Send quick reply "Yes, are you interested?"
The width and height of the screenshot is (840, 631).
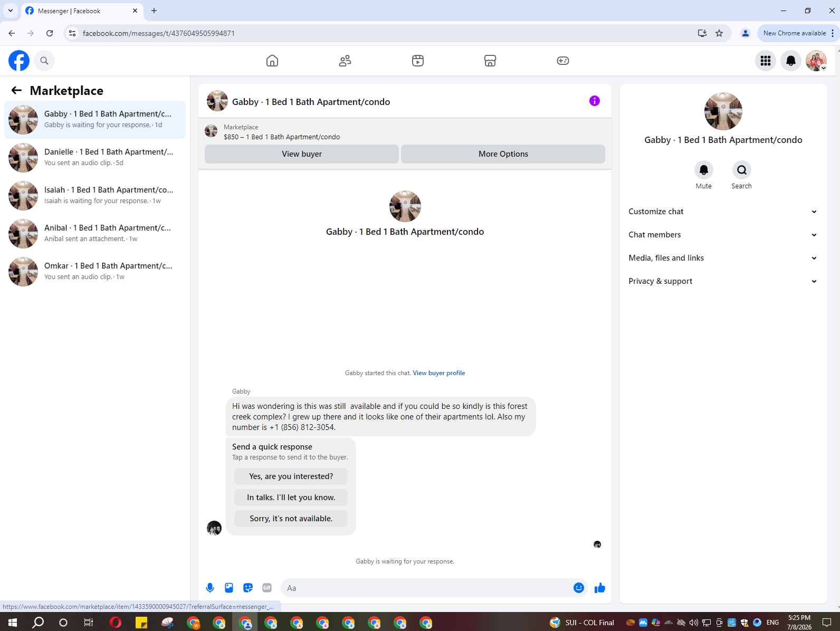point(291,476)
